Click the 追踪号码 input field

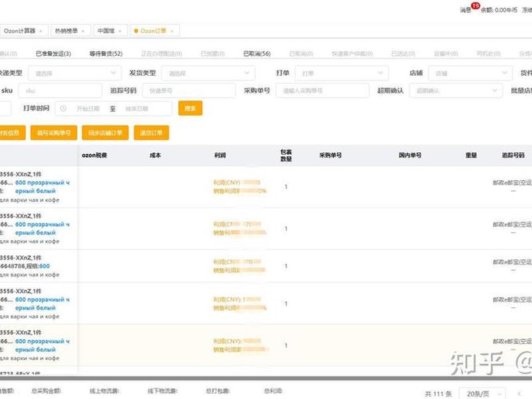point(189,90)
